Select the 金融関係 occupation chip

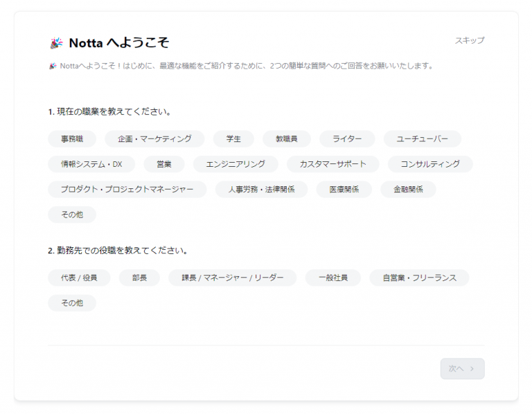(408, 190)
